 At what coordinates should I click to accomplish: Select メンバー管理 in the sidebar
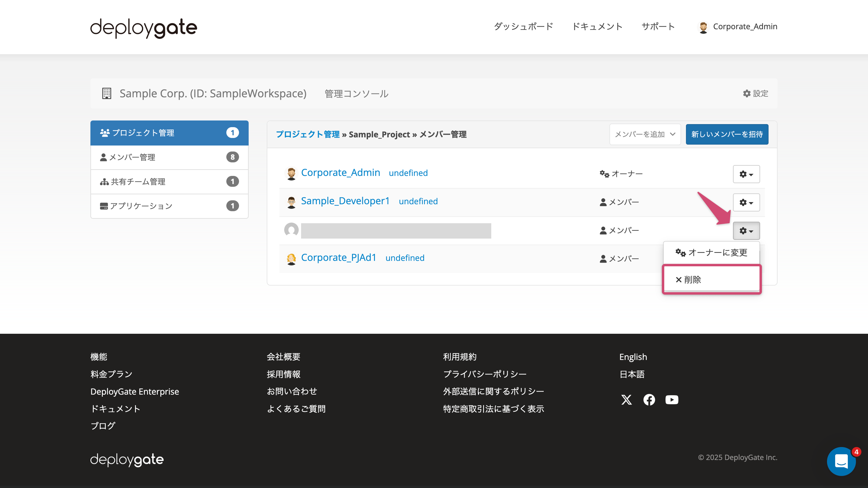(x=132, y=157)
